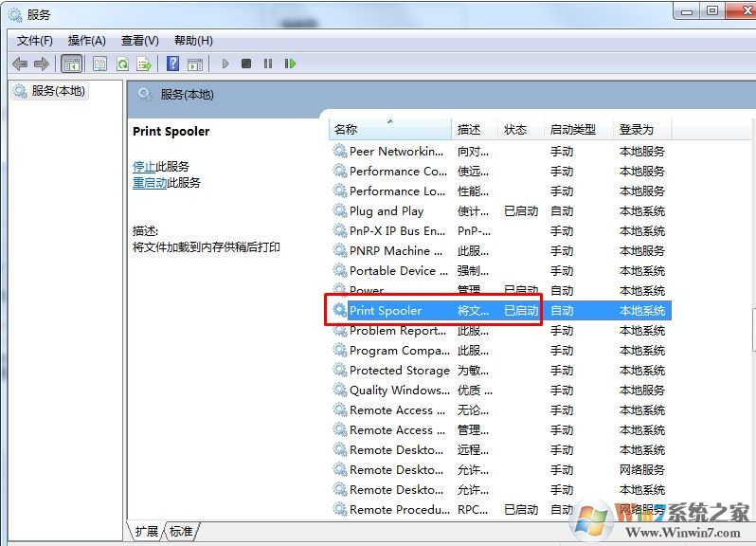Switch to the 扩展 tab
The height and width of the screenshot is (546, 756).
pos(147,531)
